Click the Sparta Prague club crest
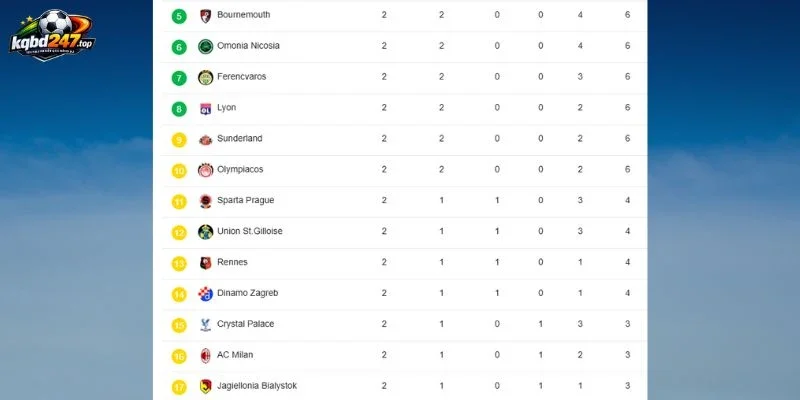The image size is (800, 400). click(x=206, y=201)
